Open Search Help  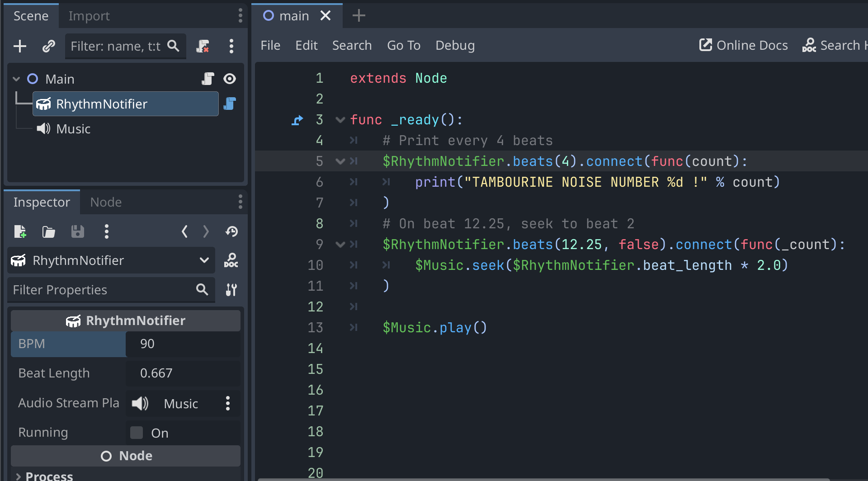click(835, 45)
